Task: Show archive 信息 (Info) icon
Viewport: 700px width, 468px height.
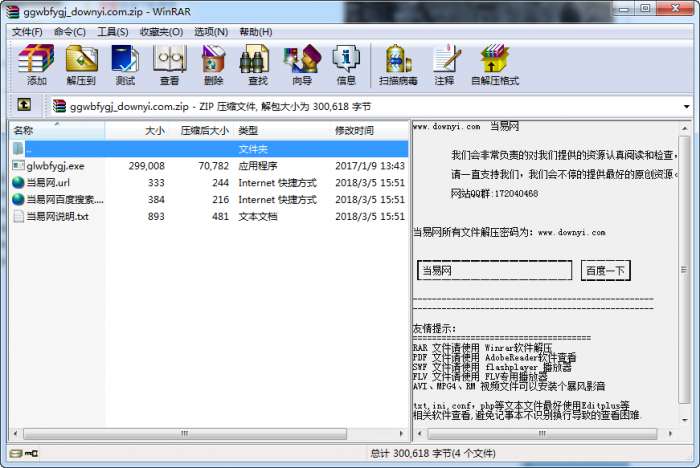Action: 346,65
